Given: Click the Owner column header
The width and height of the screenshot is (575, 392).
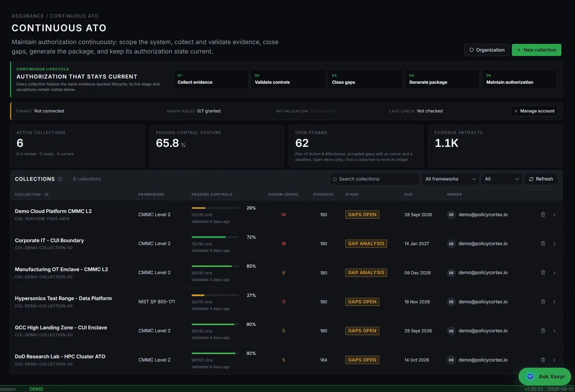Looking at the screenshot, I should coord(454,194).
